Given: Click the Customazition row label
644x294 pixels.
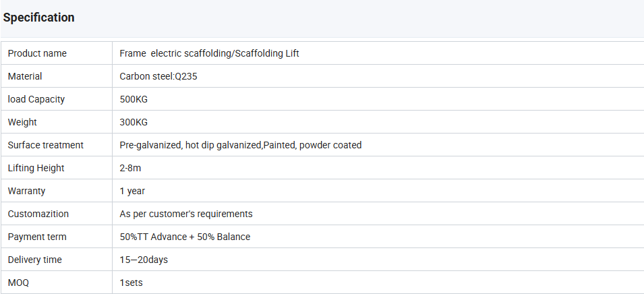Looking at the screenshot, I should tap(38, 214).
